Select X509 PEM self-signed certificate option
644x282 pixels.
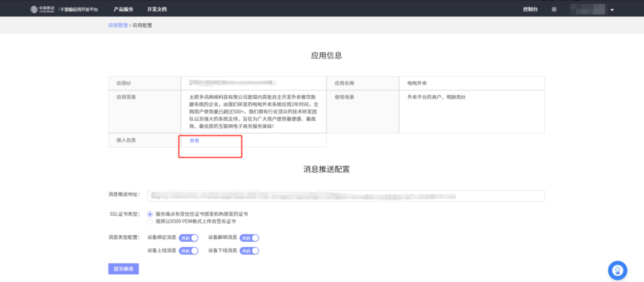pos(150,221)
